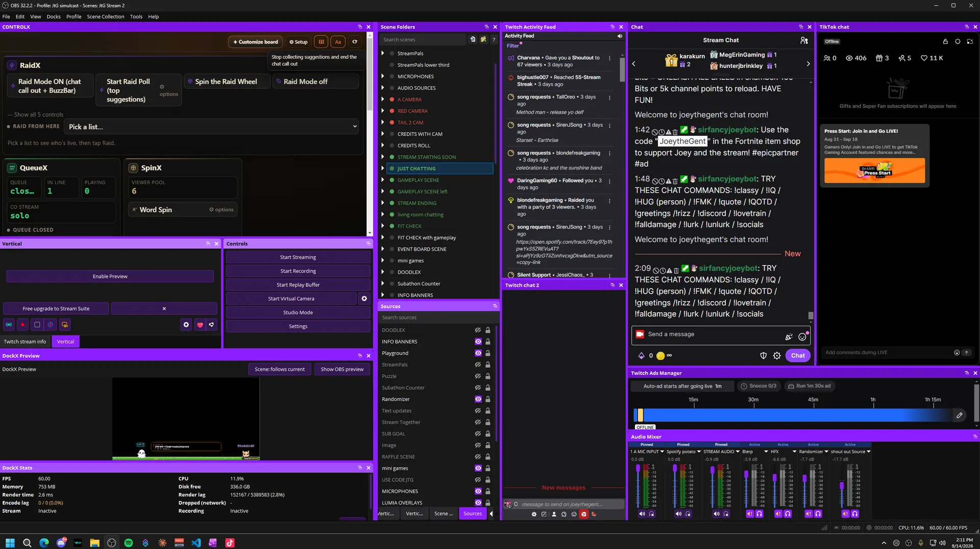Open the emote picker in Stream Chat
This screenshot has width=980, height=549.
pos(802,336)
